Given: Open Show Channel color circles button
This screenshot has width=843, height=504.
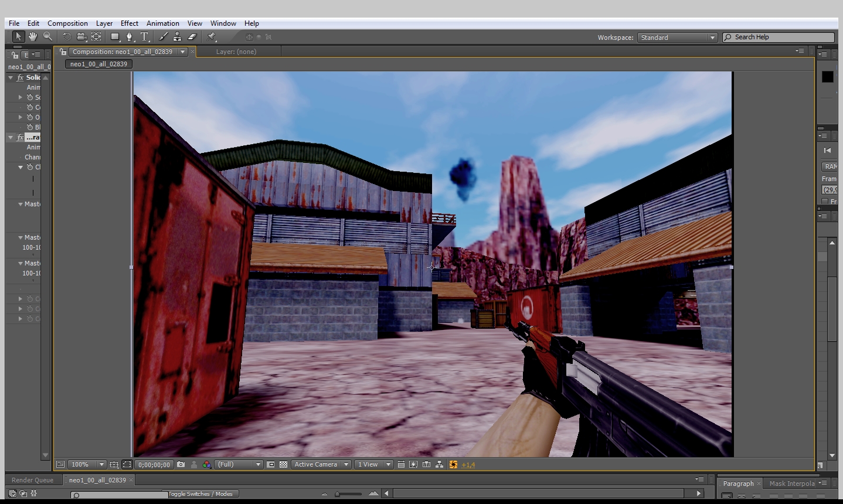Looking at the screenshot, I should coord(207,464).
